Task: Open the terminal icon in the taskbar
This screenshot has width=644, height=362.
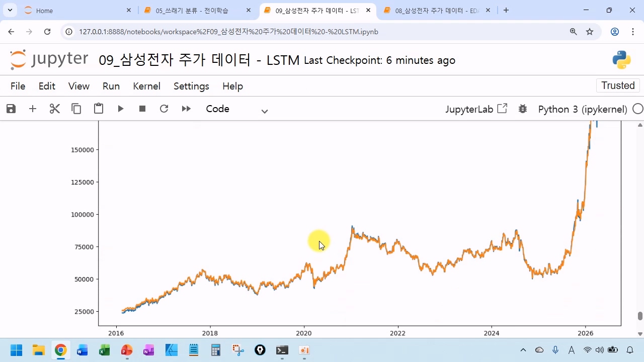Action: coord(282,350)
